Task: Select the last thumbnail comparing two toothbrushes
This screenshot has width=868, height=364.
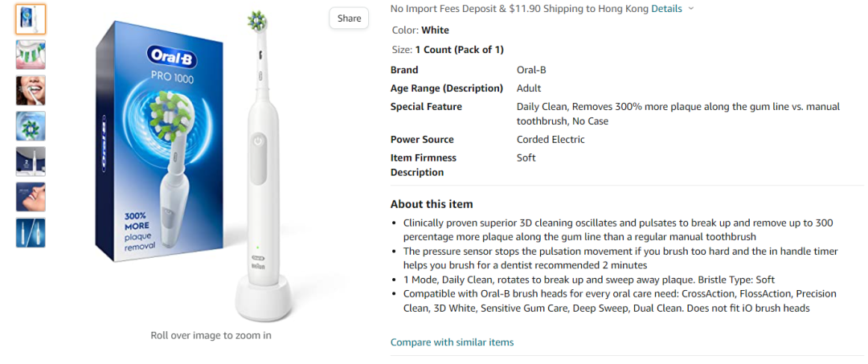Action: (31, 232)
